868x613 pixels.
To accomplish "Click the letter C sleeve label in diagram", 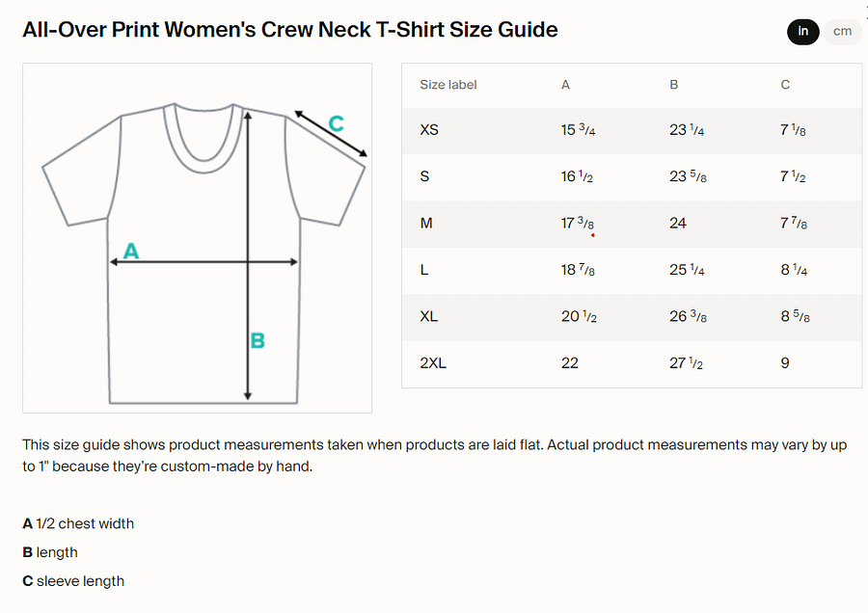I will [336, 123].
